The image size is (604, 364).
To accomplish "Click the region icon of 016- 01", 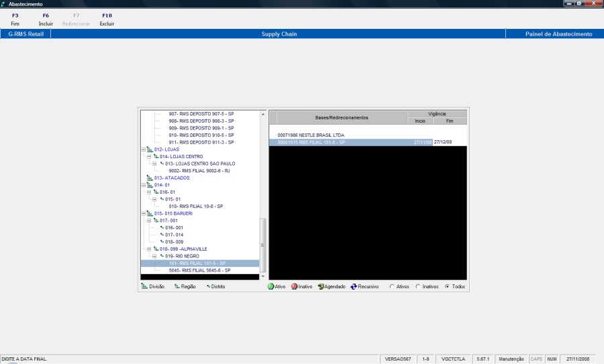I will pyautogui.click(x=156, y=192).
